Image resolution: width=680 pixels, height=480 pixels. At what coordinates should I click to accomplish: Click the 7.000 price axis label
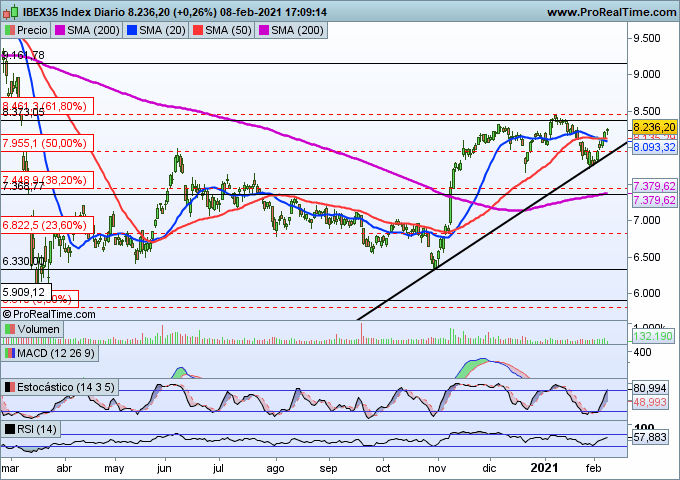(x=647, y=220)
